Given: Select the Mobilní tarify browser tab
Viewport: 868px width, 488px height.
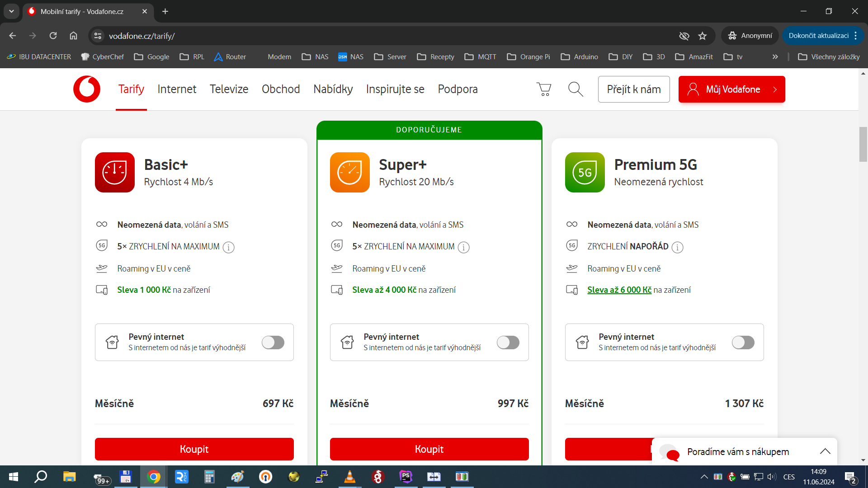Looking at the screenshot, I should tap(88, 11).
